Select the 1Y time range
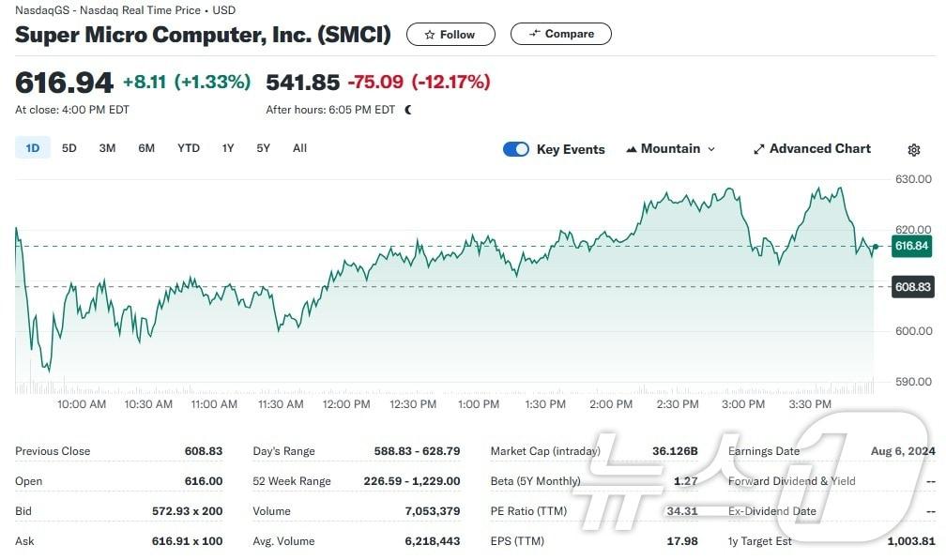This screenshot has width=946, height=560. point(228,148)
